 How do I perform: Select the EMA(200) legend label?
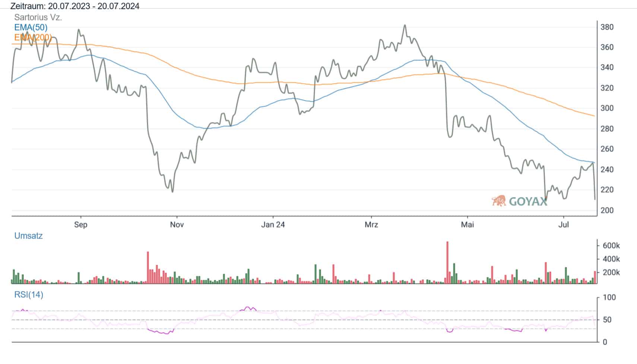(33, 37)
